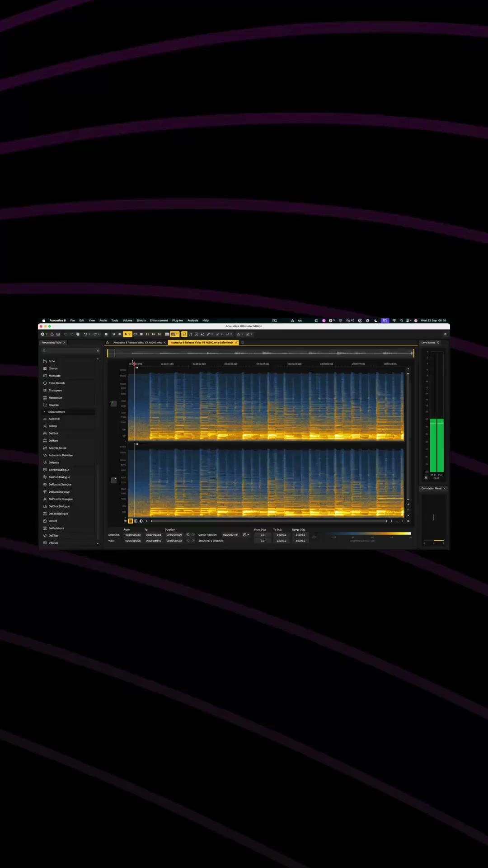Open the DeBird tool
Viewport: 488px width, 868px height.
(x=52, y=521)
